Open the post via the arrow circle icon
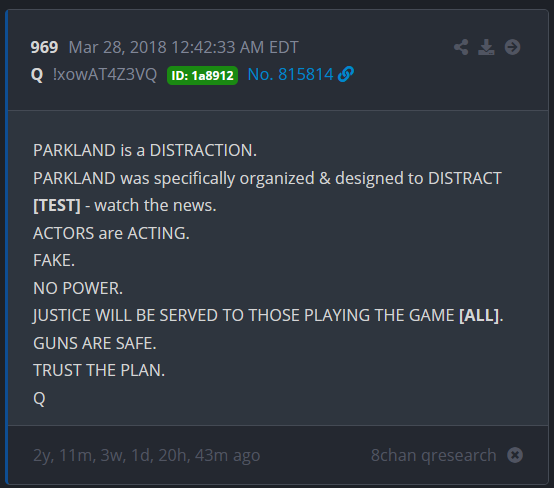 [512, 47]
